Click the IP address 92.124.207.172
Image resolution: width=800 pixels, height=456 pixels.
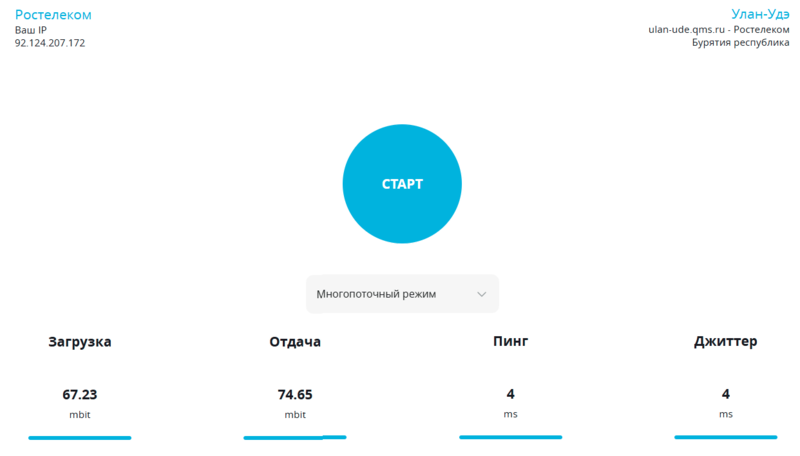point(50,43)
